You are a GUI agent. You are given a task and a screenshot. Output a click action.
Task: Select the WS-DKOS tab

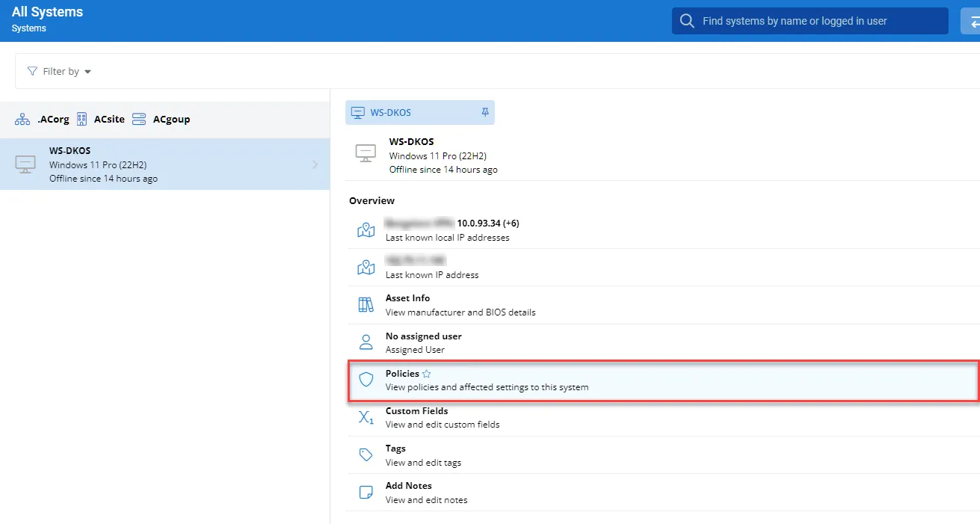(x=390, y=113)
